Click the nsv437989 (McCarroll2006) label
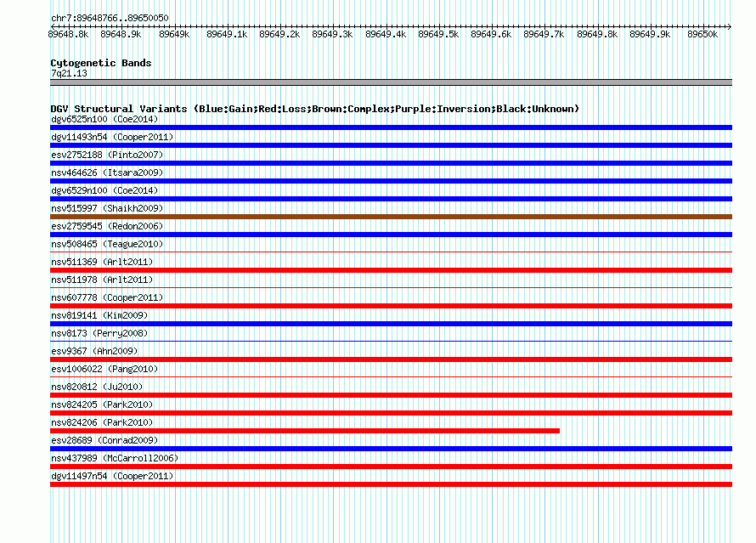This screenshot has height=543, width=756. pyautogui.click(x=115, y=458)
